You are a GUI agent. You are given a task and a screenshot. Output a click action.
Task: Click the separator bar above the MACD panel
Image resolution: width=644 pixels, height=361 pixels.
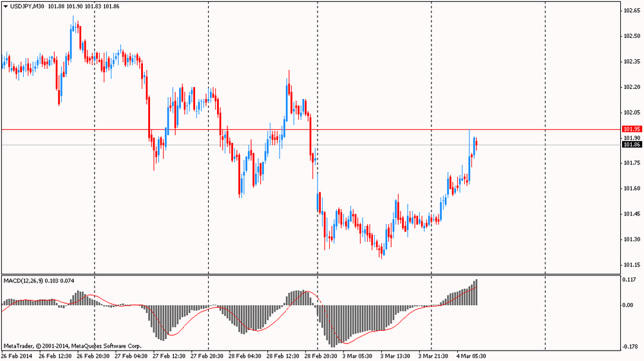pos(309,275)
